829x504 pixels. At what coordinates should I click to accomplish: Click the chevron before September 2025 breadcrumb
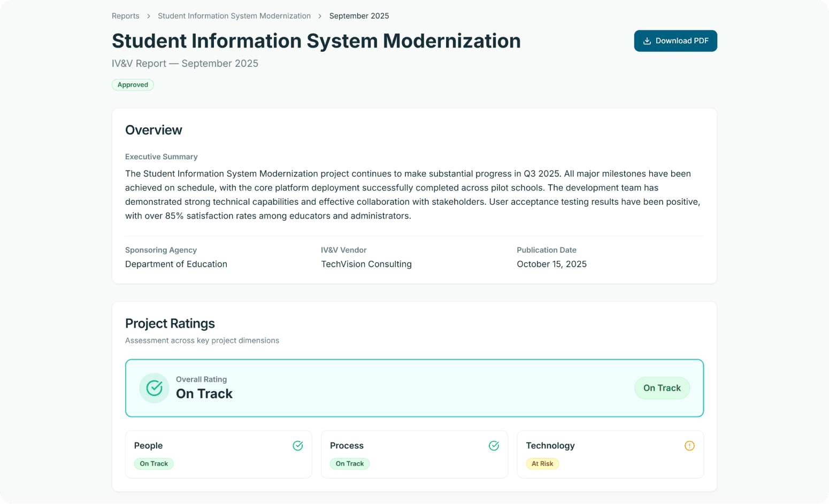tap(320, 15)
